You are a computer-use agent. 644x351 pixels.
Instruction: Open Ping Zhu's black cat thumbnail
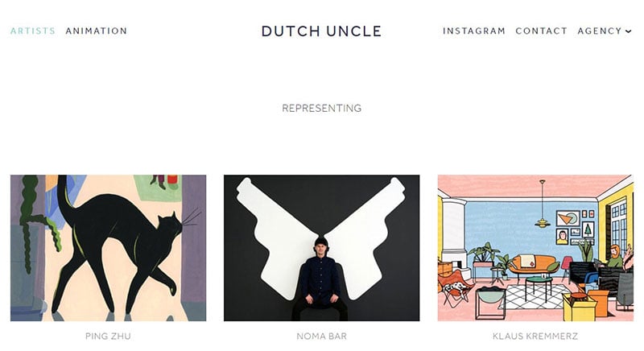tap(109, 248)
